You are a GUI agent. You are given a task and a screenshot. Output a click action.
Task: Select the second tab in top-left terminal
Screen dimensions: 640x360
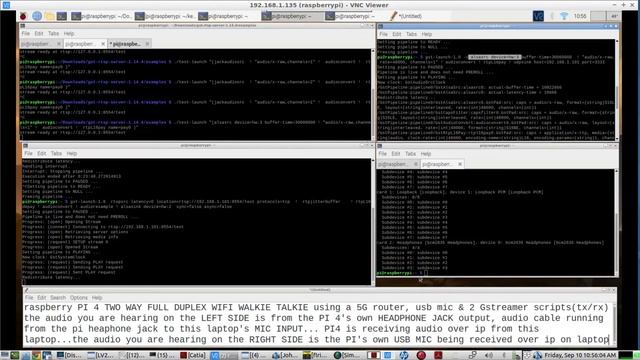tap(85, 44)
